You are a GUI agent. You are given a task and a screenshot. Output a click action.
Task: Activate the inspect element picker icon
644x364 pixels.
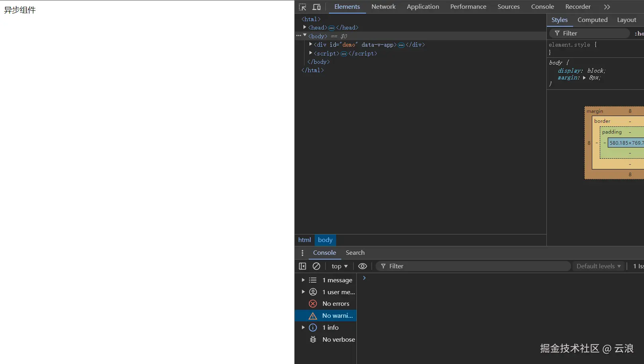(303, 7)
